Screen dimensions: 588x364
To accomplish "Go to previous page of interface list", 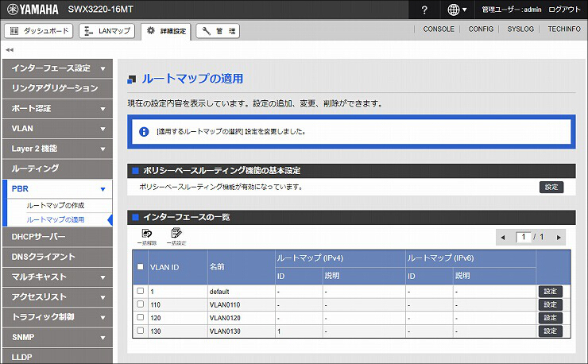I will [x=503, y=237].
